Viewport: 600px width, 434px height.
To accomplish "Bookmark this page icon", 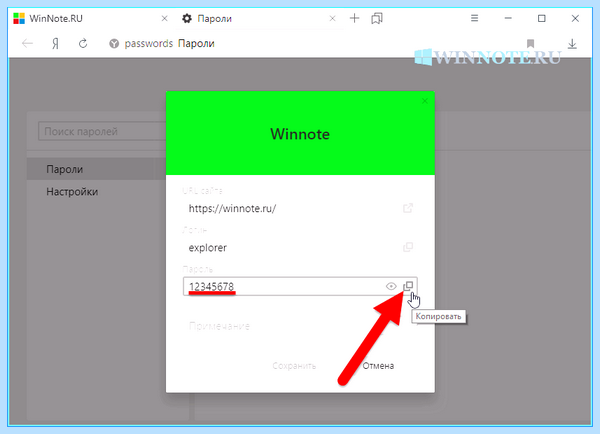I will click(530, 44).
